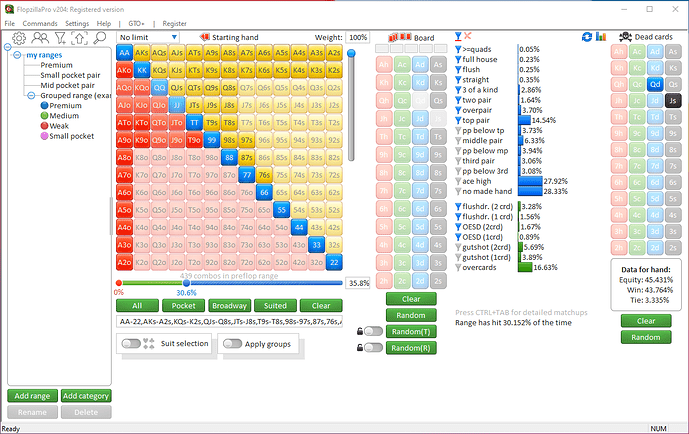The width and height of the screenshot is (689, 434).
Task: Toggle the flush filter funnel
Action: click(458, 69)
